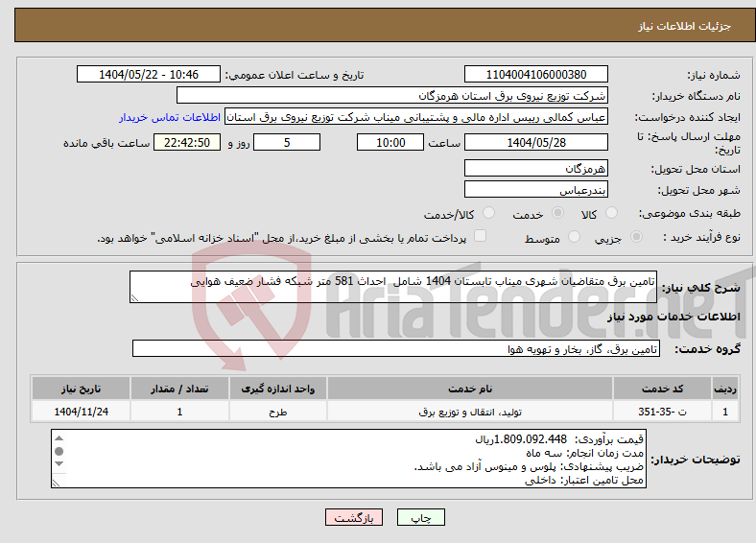Click the شهر محل تحویل label
Screen dimensions: 756x543
point(698,190)
